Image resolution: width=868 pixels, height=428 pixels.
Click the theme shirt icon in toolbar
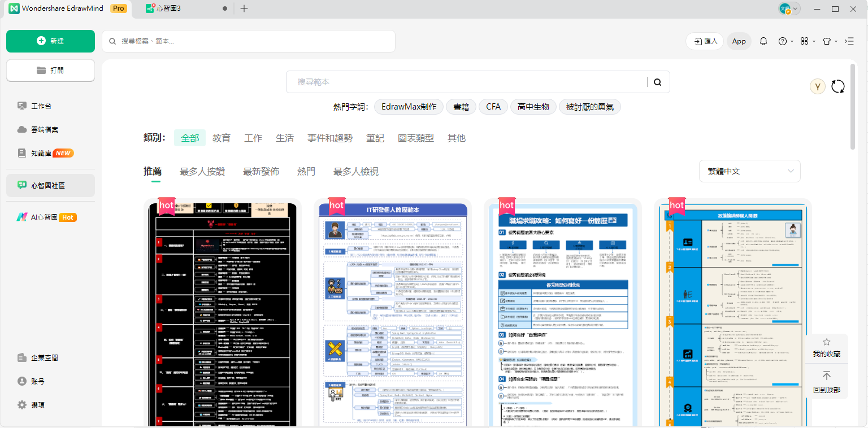click(x=826, y=41)
